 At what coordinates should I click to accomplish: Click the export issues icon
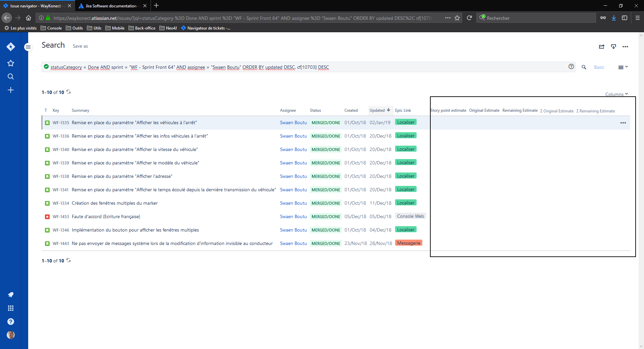[x=613, y=47]
